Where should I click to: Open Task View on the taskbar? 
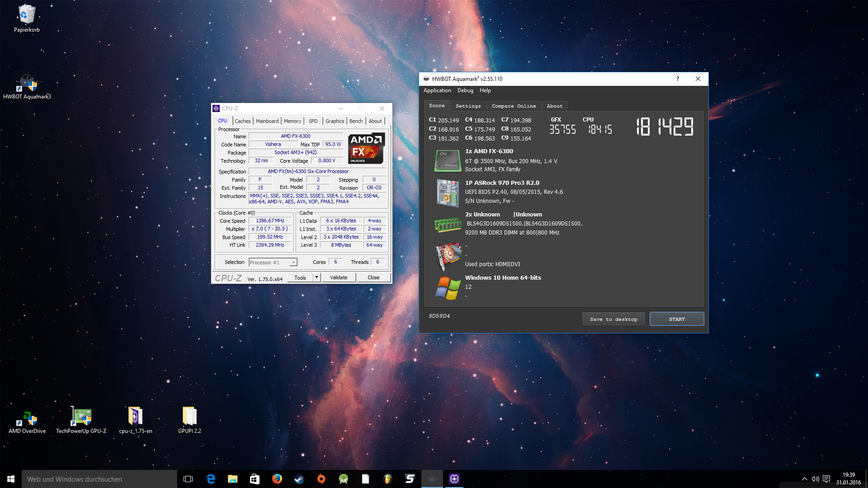click(188, 479)
